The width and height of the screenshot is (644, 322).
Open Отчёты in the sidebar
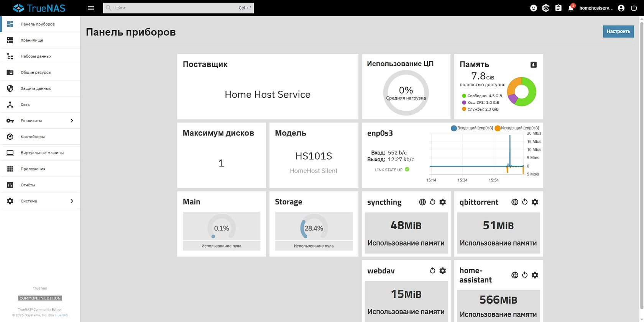click(x=40, y=185)
